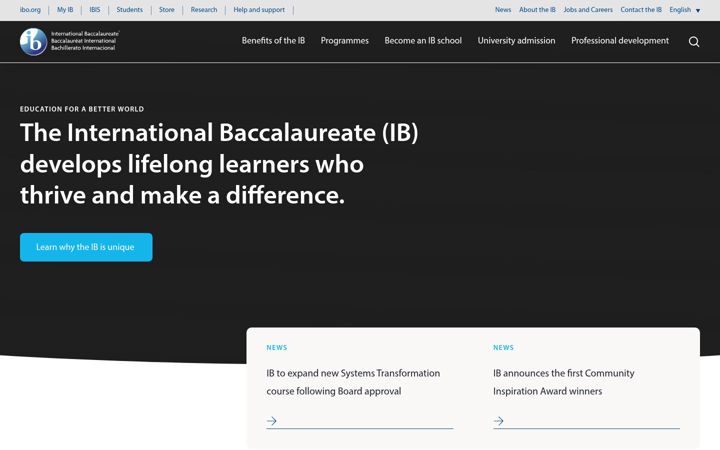This screenshot has width=720, height=450.
Task: Open the Jobs and Careers link
Action: [x=588, y=10]
